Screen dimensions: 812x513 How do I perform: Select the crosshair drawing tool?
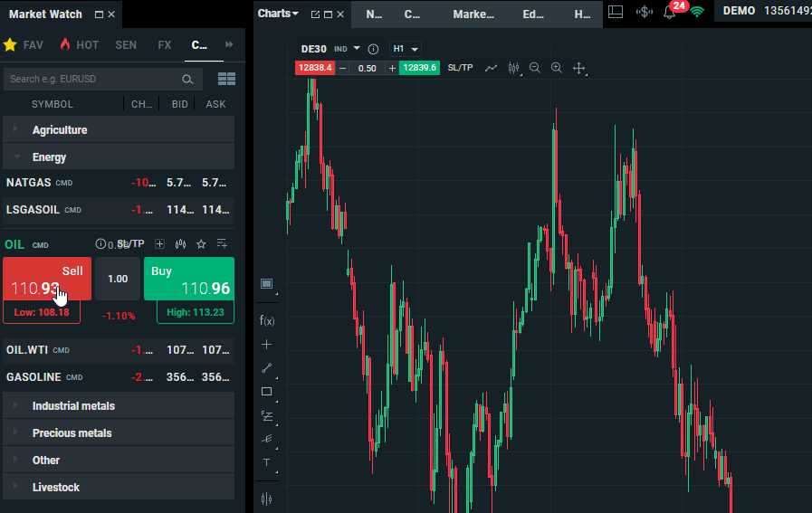tap(266, 344)
